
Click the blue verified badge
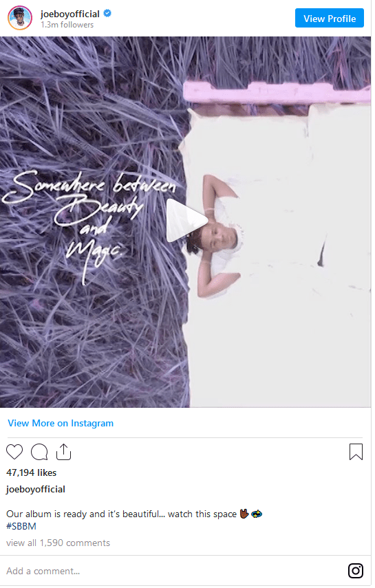[107, 14]
